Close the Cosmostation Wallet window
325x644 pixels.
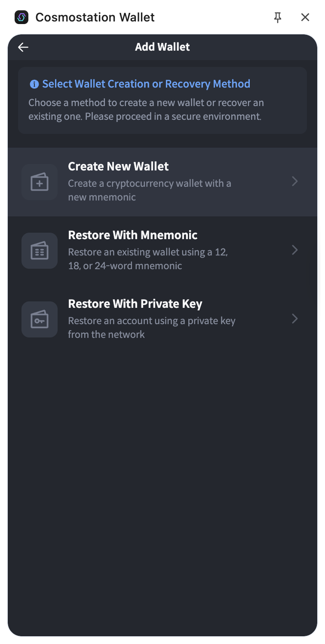click(x=305, y=17)
